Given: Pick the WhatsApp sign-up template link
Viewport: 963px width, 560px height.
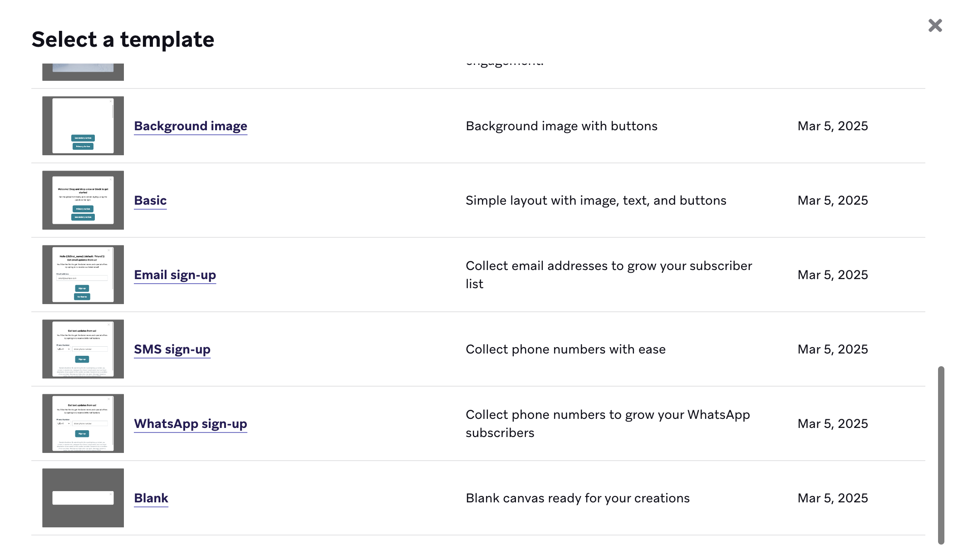Looking at the screenshot, I should (x=191, y=424).
